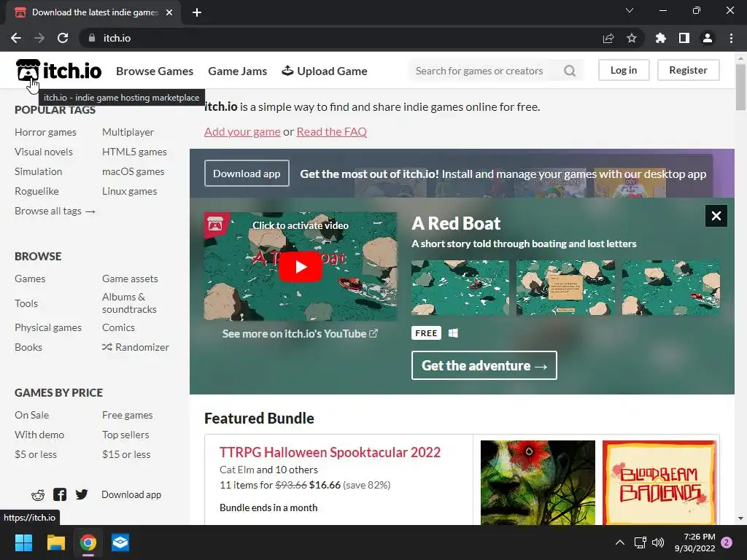747x560 pixels.
Task: Browse Game assets category
Action: coord(130,279)
